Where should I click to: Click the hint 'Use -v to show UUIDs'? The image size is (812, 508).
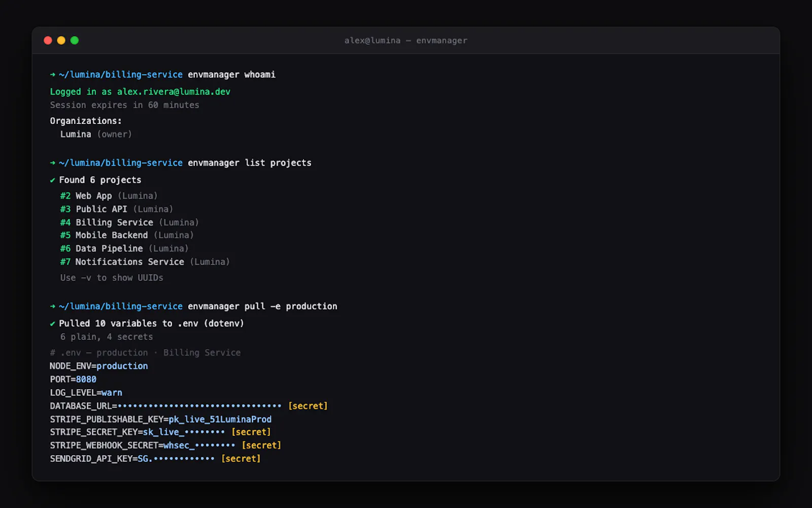(x=112, y=278)
